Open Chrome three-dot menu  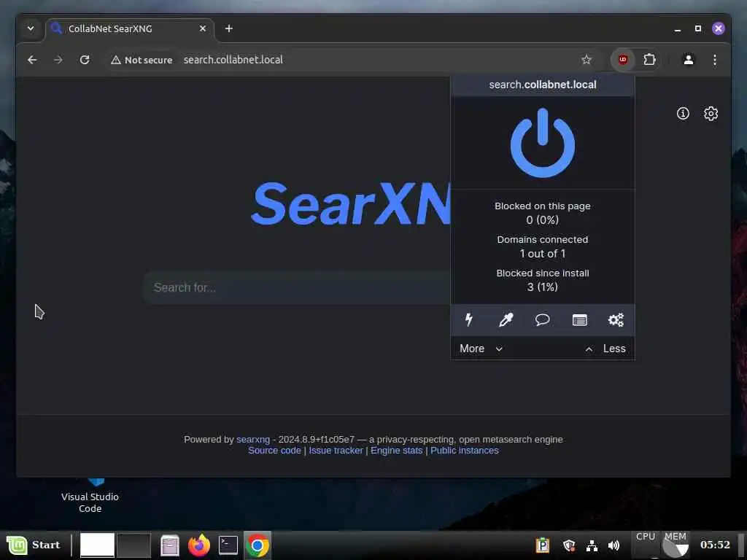715,60
